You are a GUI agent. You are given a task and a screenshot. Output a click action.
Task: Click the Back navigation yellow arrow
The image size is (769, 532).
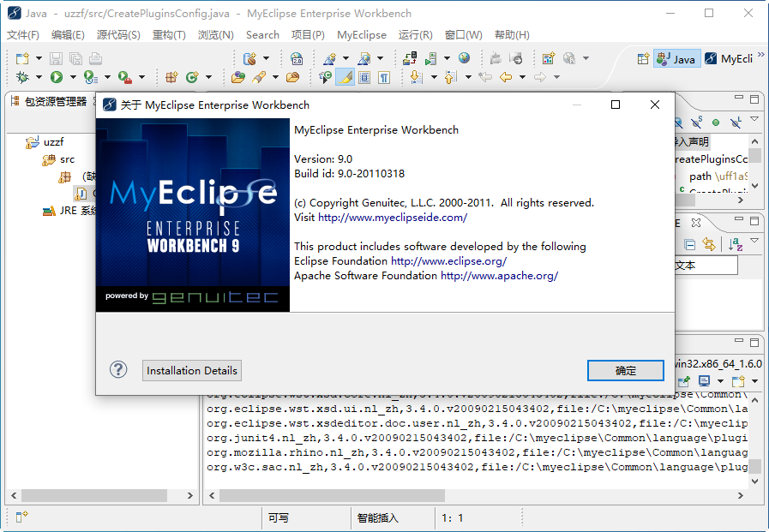[506, 77]
